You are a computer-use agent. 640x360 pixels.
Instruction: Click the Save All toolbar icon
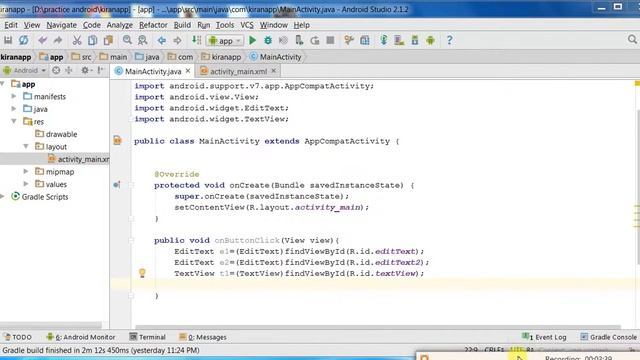coord(8,40)
